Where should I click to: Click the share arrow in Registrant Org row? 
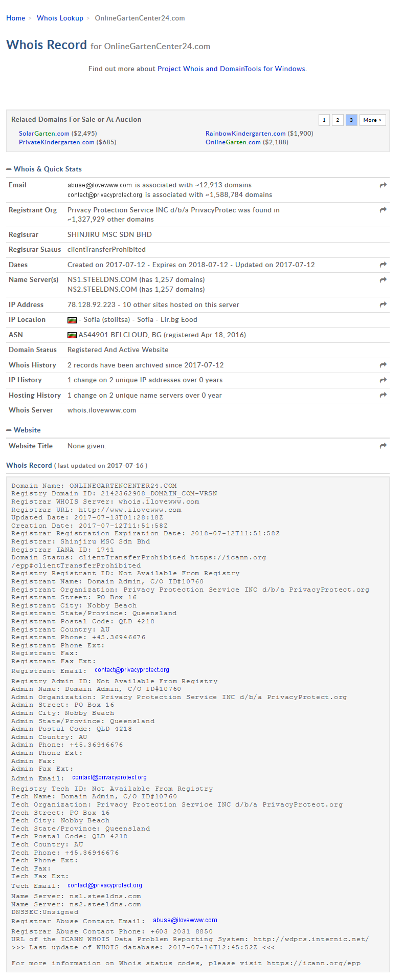[x=383, y=210]
